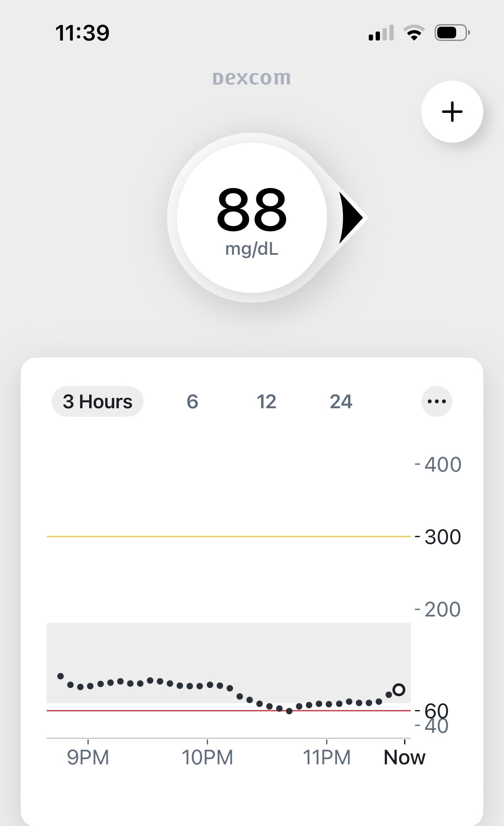Viewport: 504px width, 826px height.
Task: Open the three-dot graph options menu
Action: pos(436,401)
